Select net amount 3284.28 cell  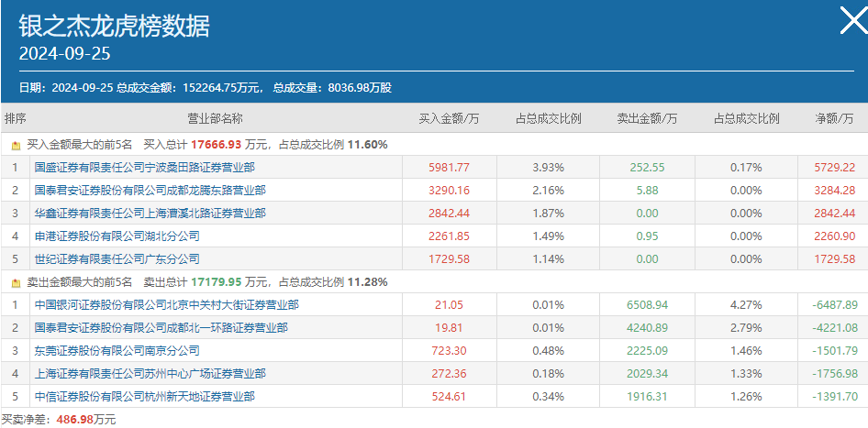pyautogui.click(x=835, y=191)
